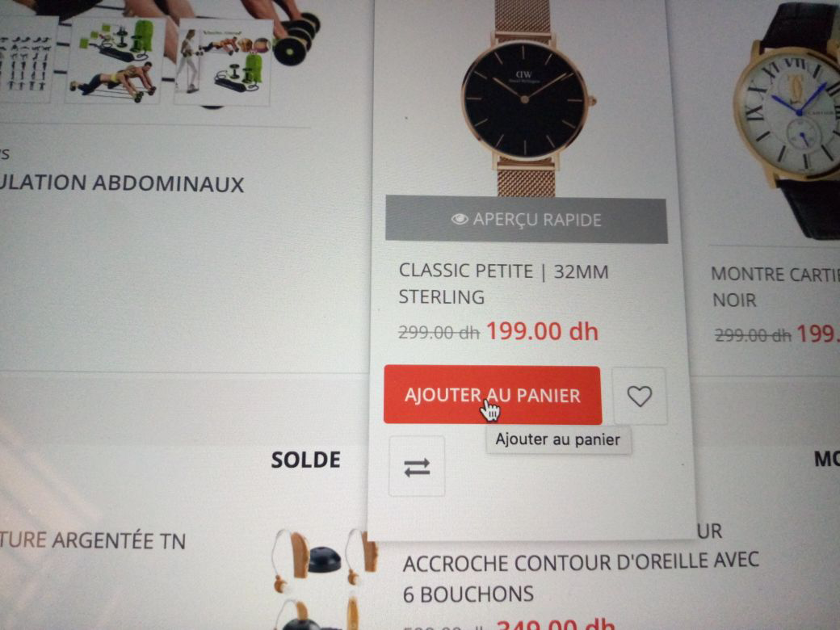Click the 199.00 dh sale price

[x=542, y=331]
